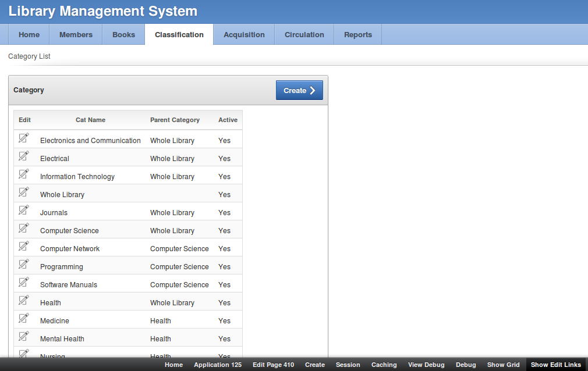Click edit pencil icon for Electrical row
This screenshot has width=588, height=371.
coord(24,156)
